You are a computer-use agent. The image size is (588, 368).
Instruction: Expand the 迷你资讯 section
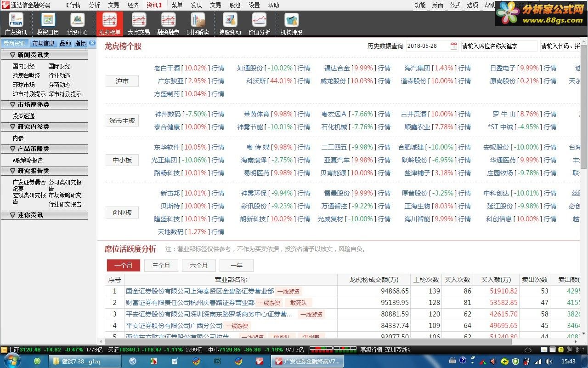pos(44,215)
